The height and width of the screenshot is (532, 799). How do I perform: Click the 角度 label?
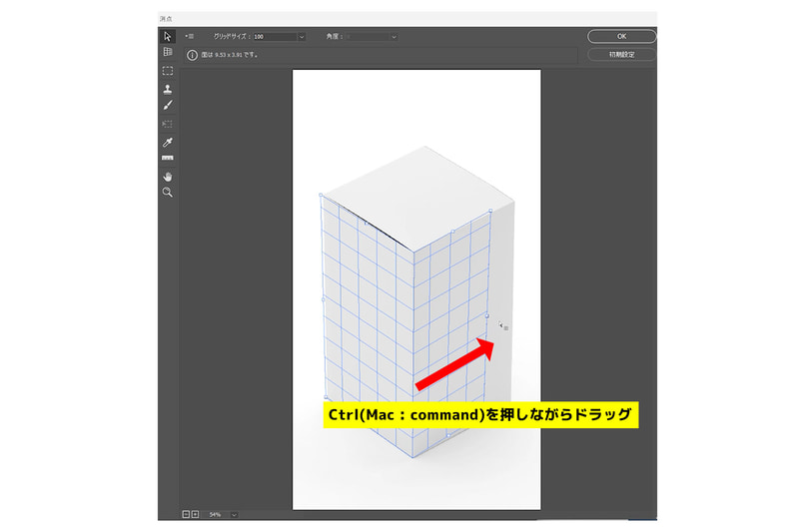334,37
